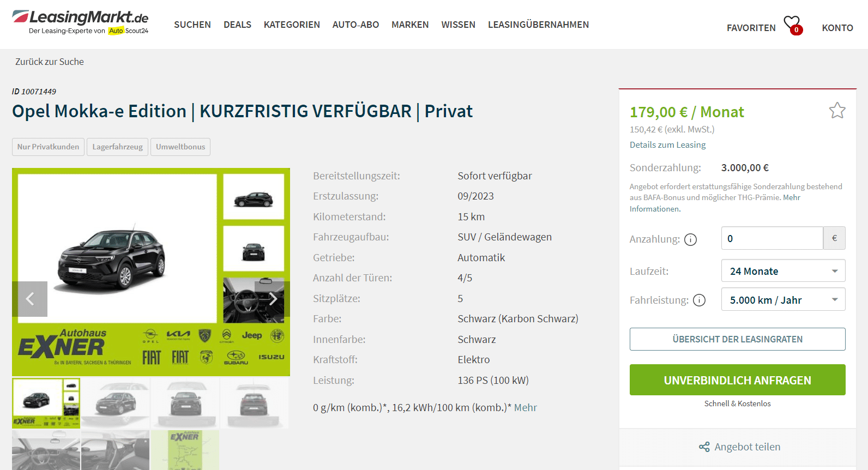Open the AUTO-ABO menu
868x470 pixels.
[355, 25]
